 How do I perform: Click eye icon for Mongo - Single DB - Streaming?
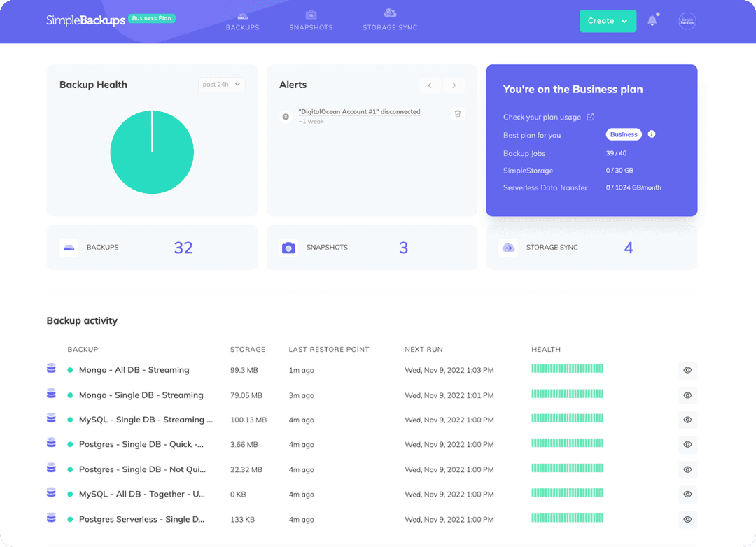687,395
